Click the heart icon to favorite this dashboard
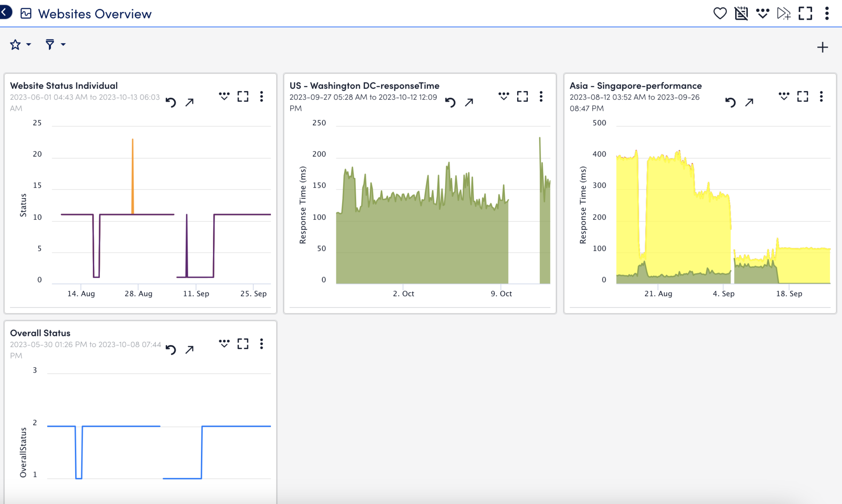Screen dimensions: 842x504 tap(720, 13)
